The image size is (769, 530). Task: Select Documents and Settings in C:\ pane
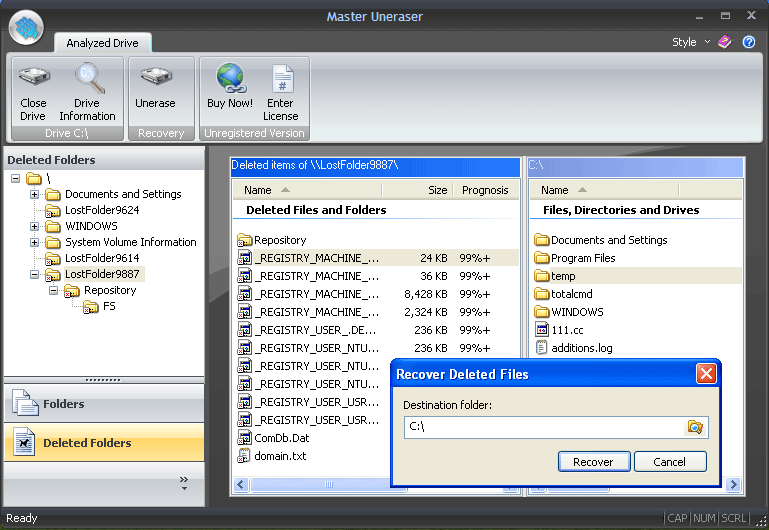click(x=609, y=240)
